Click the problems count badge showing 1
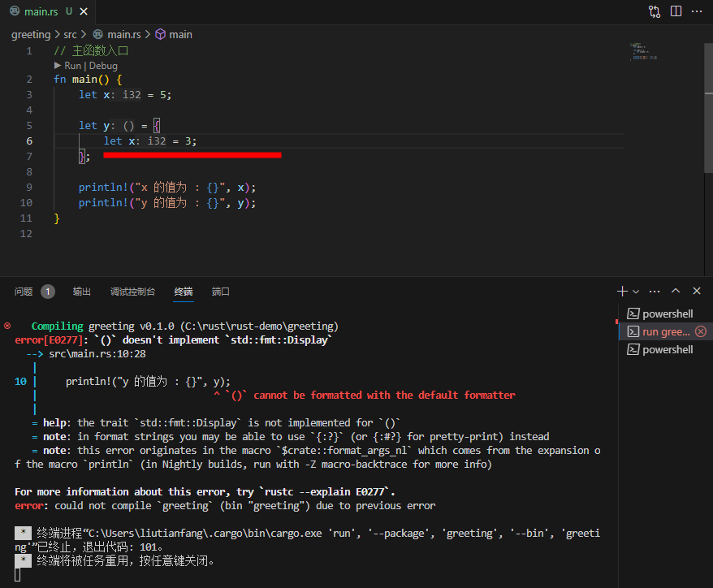 click(48, 292)
